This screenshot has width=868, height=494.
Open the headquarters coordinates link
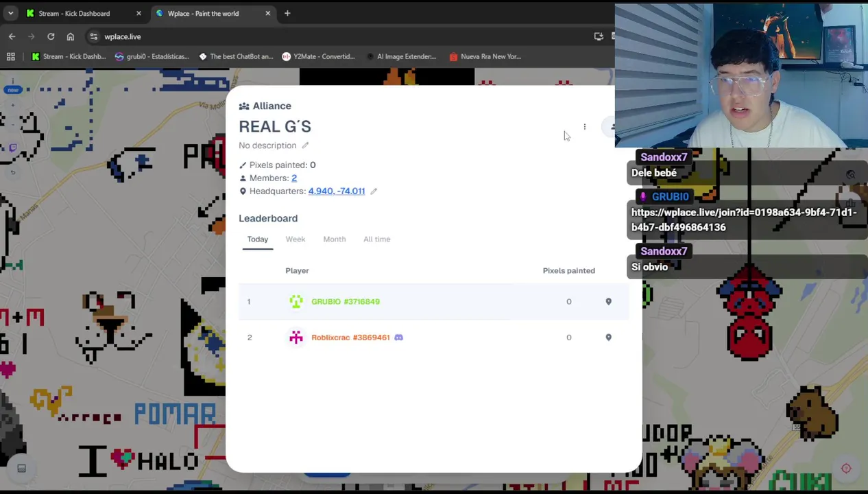click(337, 191)
